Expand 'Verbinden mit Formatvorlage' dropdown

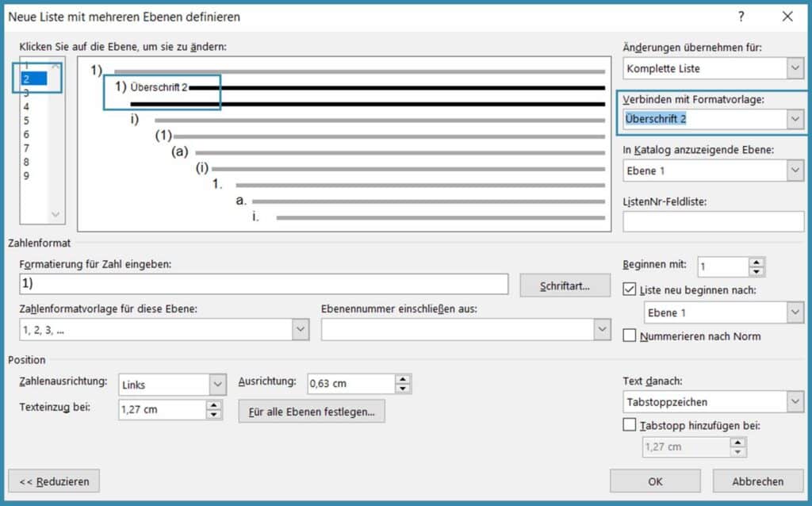click(795, 119)
